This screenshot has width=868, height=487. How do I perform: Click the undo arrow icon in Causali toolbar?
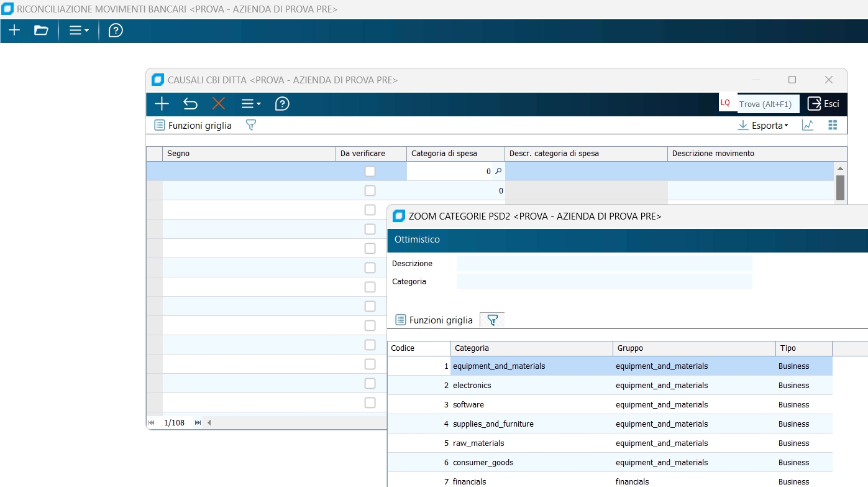(190, 104)
